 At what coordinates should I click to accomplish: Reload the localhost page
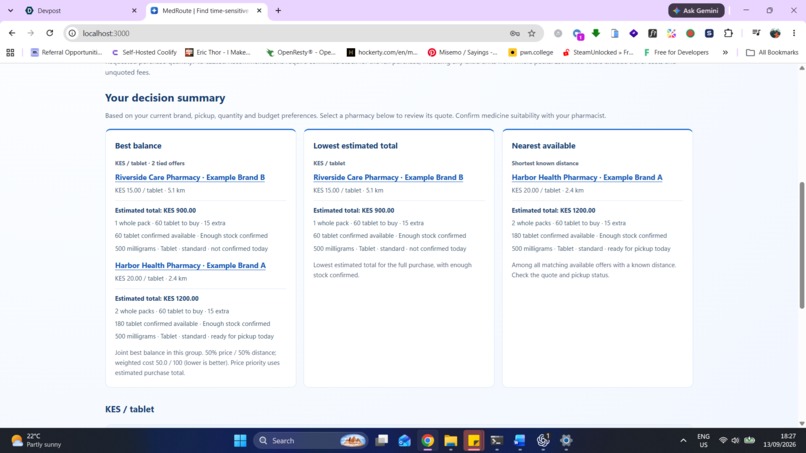coord(49,33)
